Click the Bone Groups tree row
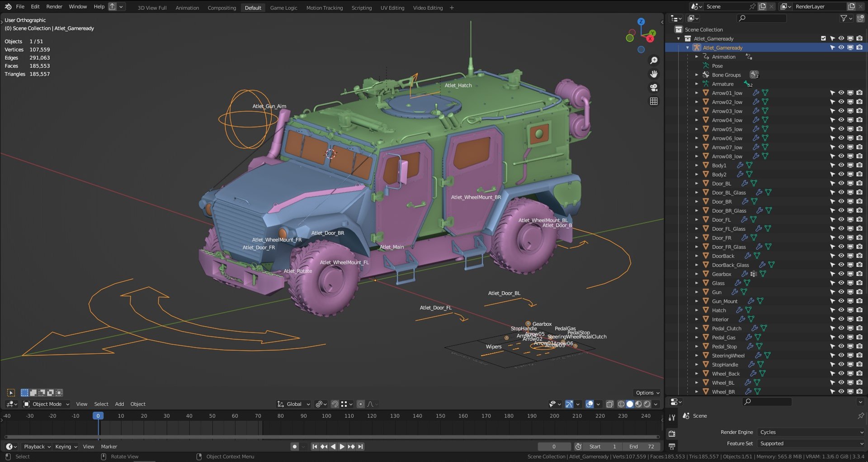868x462 pixels. tap(726, 75)
